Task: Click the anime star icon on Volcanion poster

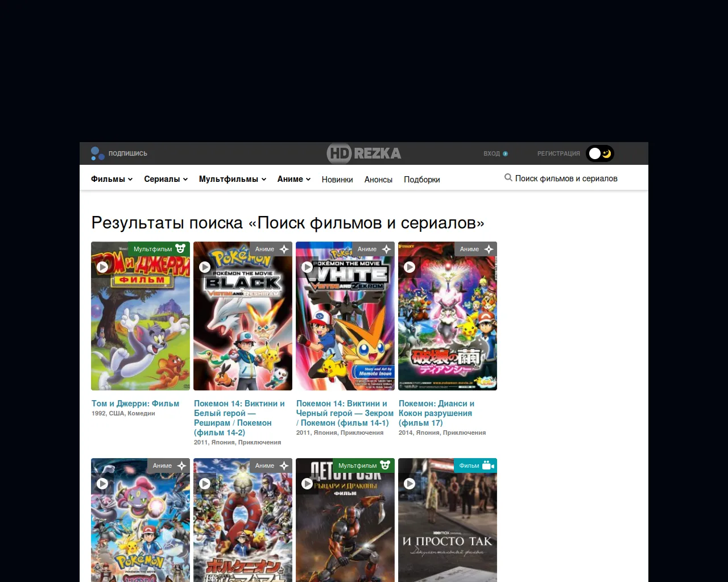Action: tap(284, 465)
